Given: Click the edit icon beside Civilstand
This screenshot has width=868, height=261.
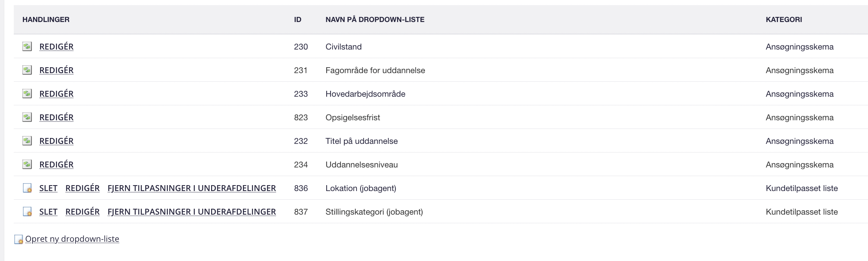Looking at the screenshot, I should [x=27, y=46].
